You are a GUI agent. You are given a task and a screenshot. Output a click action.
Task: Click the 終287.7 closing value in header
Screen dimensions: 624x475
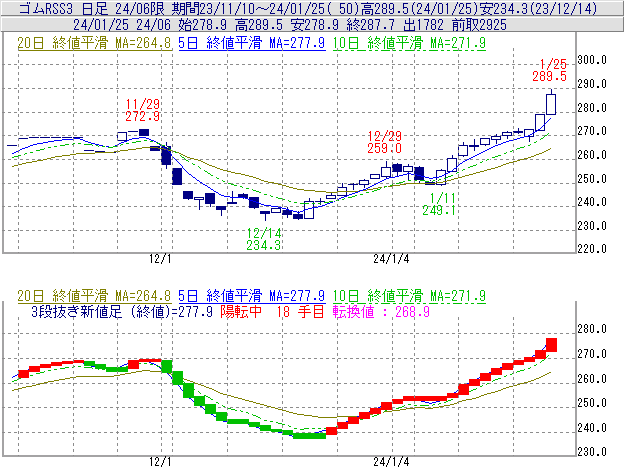[370, 25]
